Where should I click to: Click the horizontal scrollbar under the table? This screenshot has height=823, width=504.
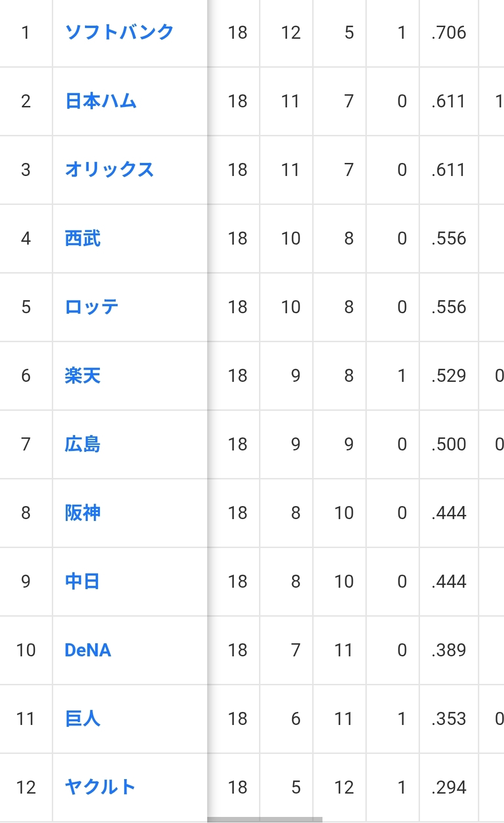click(x=265, y=820)
